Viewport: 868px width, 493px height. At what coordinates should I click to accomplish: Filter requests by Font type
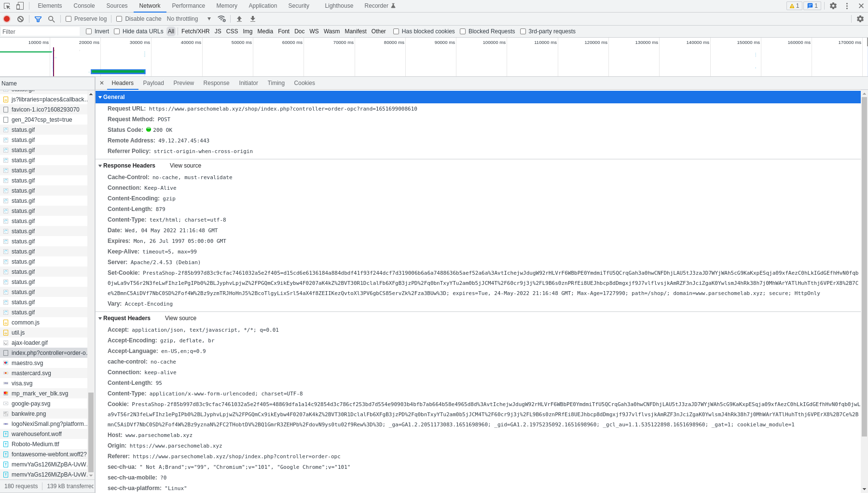point(284,31)
